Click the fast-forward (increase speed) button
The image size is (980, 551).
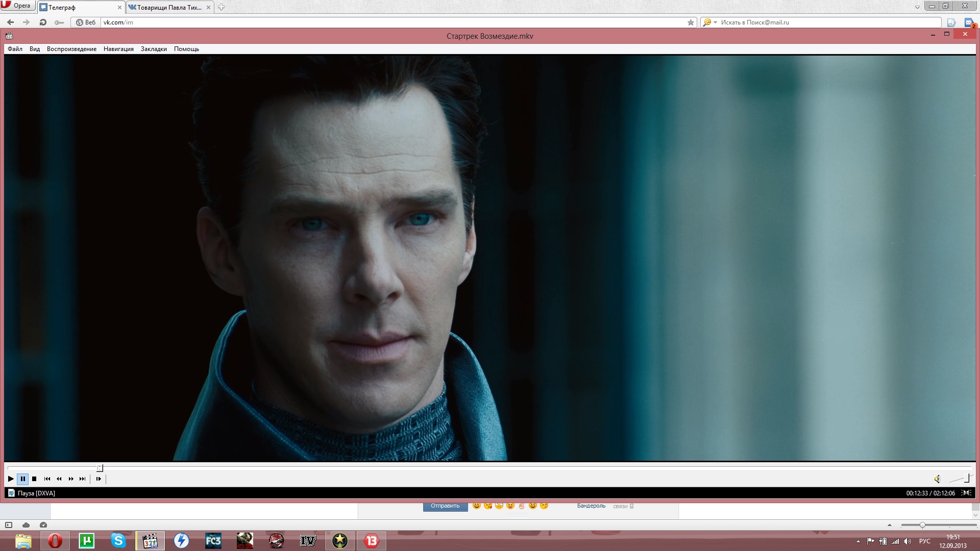point(71,479)
